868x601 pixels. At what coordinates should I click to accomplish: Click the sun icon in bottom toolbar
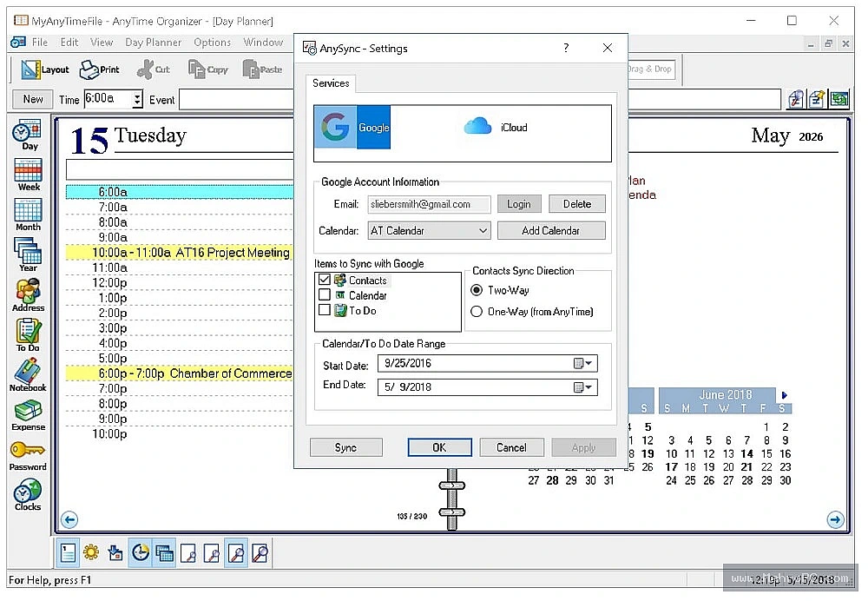[x=91, y=552]
